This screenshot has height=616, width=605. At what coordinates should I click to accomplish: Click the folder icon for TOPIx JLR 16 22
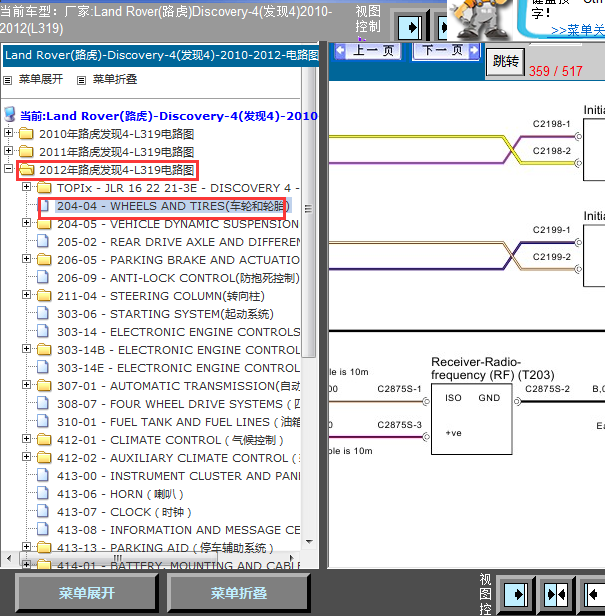[x=44, y=188]
